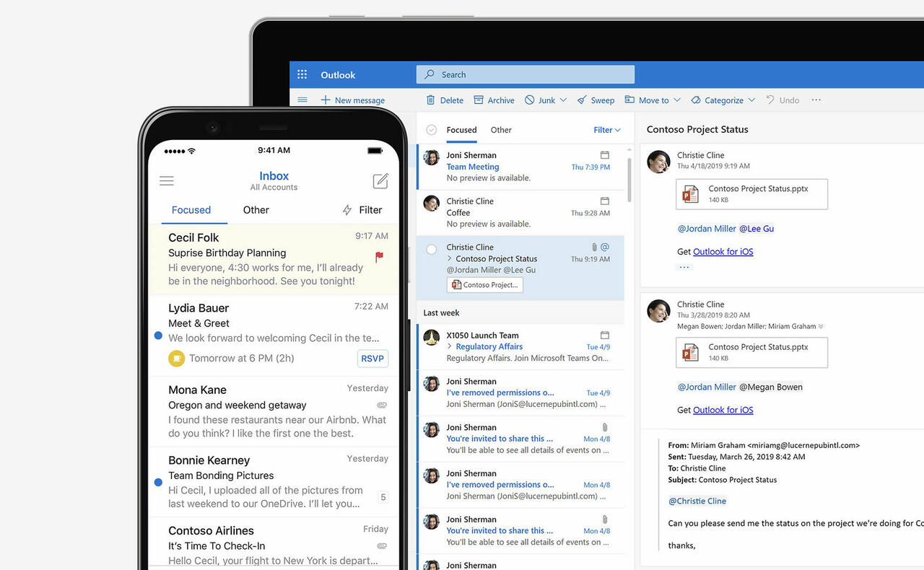The height and width of the screenshot is (570, 924).
Task: Expand the recipients list after Miriam Graham
Action: tap(821, 326)
